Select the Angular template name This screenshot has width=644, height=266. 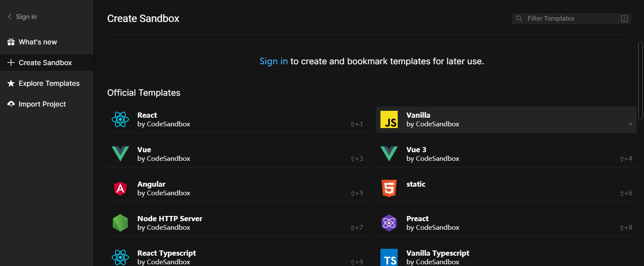pos(151,184)
